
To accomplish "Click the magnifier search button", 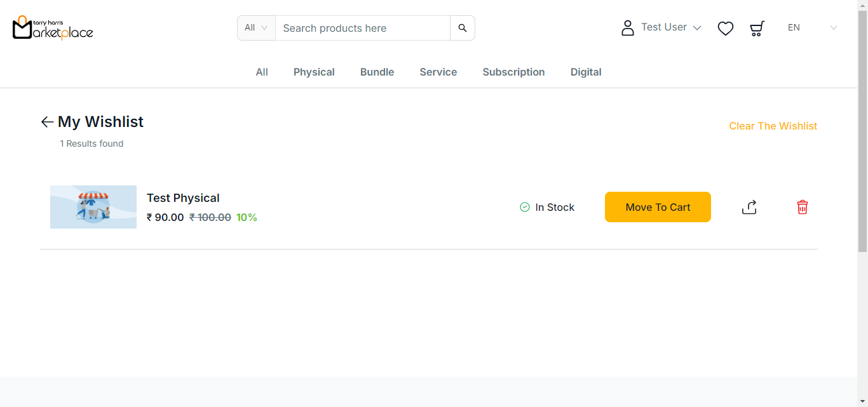I will pos(462,28).
